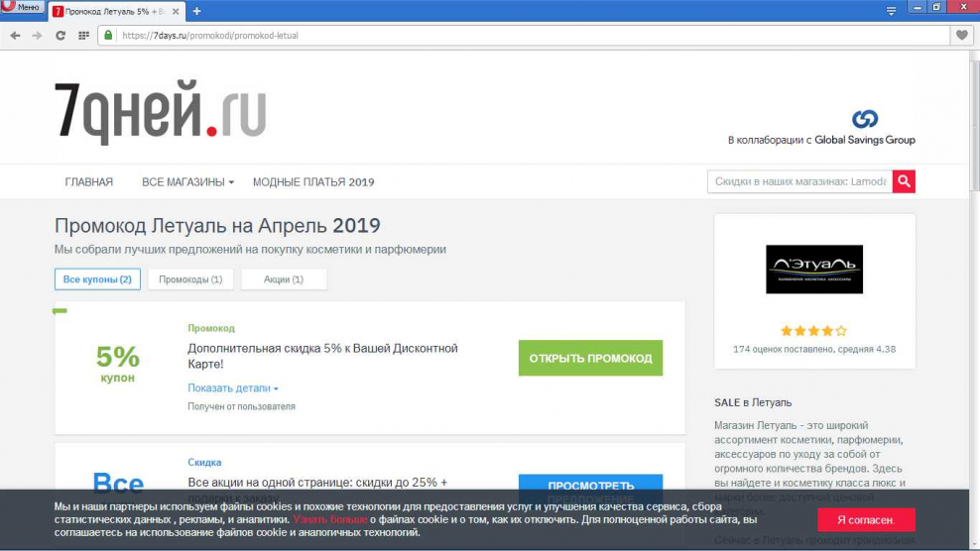This screenshot has height=551, width=980.
Task: Close the Промокод Летуаль tab
Action: 179,11
